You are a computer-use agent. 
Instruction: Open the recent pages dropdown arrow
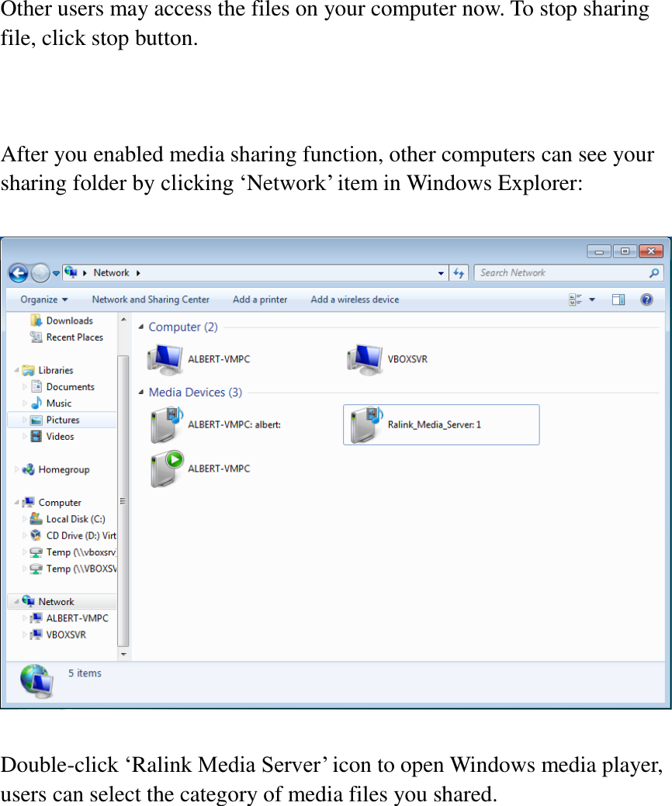point(56,274)
